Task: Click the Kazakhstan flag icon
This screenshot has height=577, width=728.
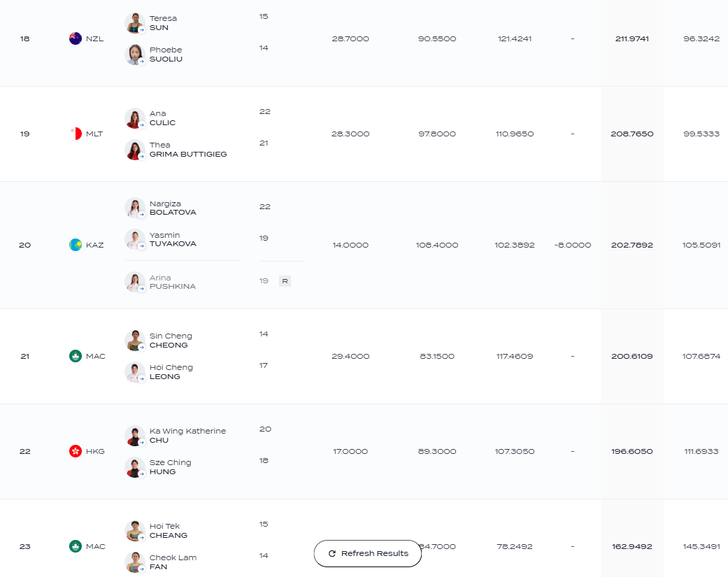Action: [76, 245]
